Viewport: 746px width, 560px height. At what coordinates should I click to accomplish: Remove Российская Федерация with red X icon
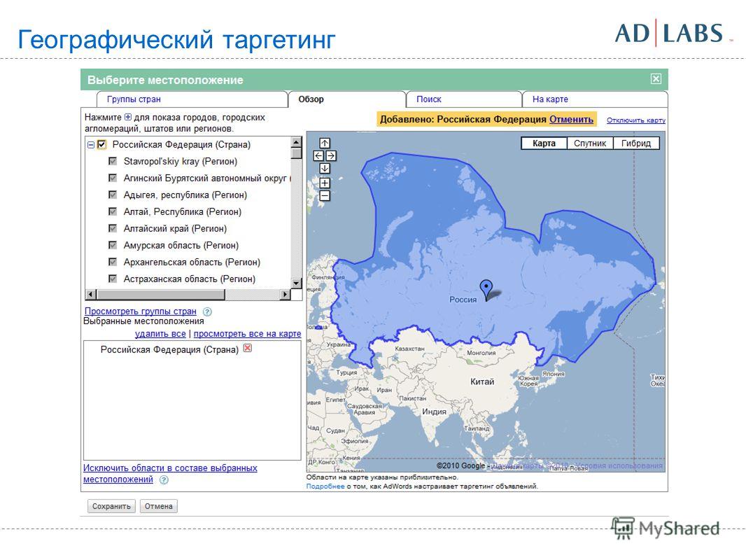(248, 349)
